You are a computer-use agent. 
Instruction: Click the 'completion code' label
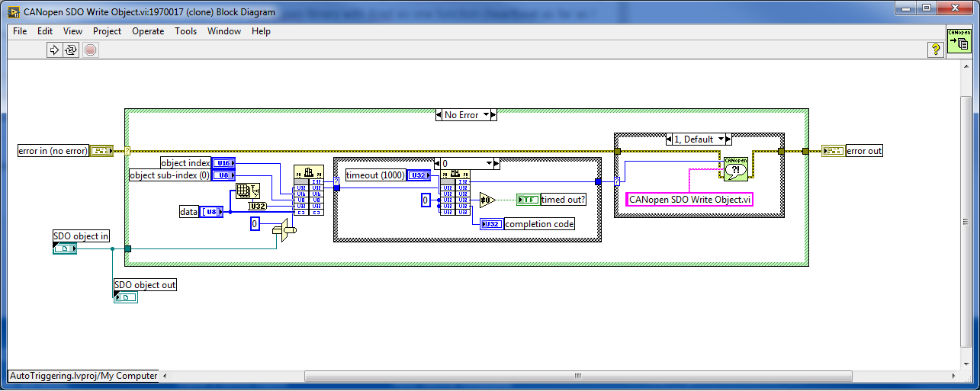539,224
